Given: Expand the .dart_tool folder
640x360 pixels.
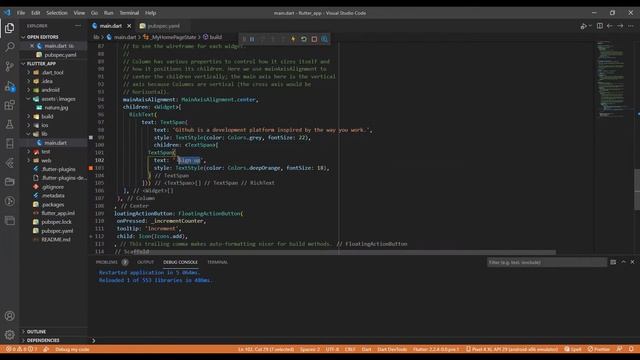Looking at the screenshot, I should (29, 72).
